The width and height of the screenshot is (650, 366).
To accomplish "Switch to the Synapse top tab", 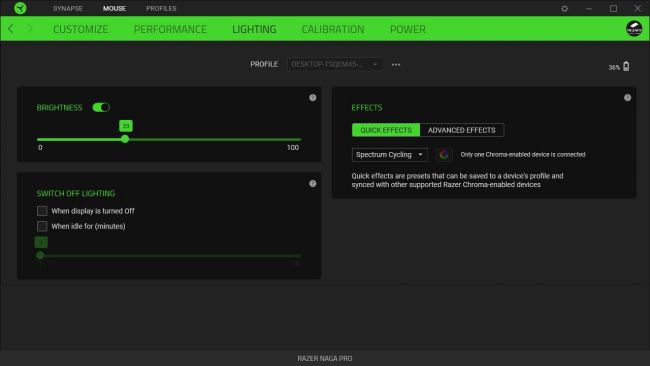I will (68, 8).
